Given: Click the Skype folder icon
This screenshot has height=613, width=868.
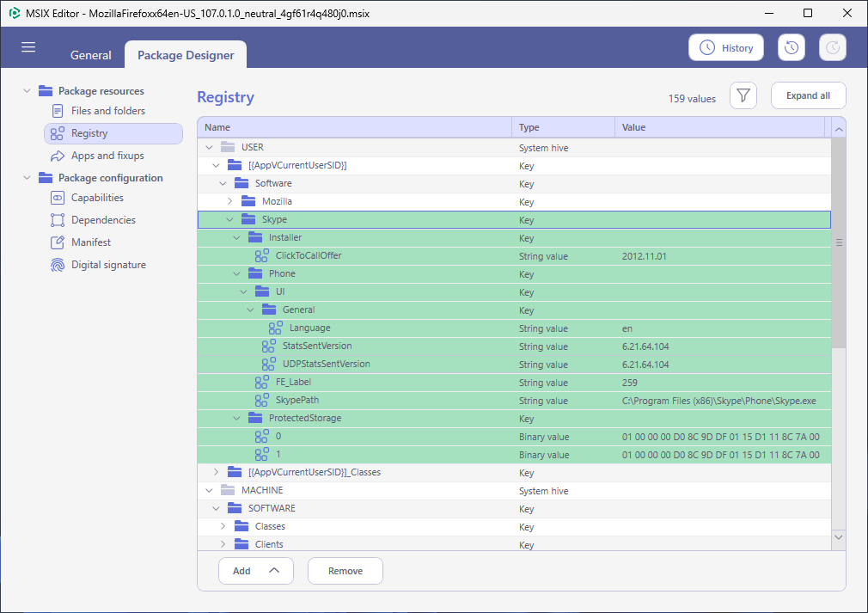Looking at the screenshot, I should [248, 219].
